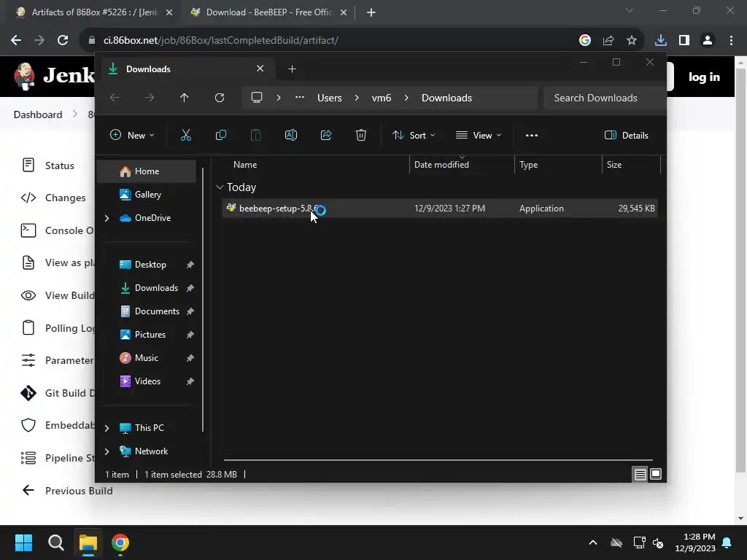
Task: Click the Paste clipboard icon in Explorer toolbar
Action: (x=256, y=135)
